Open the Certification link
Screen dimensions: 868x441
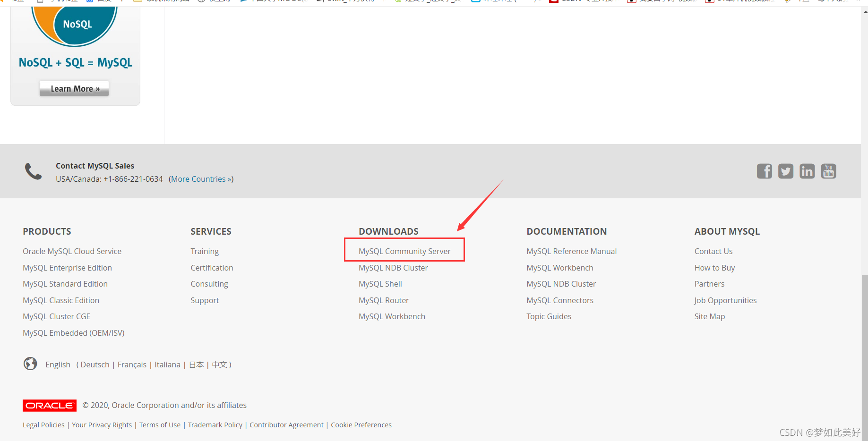coord(212,268)
